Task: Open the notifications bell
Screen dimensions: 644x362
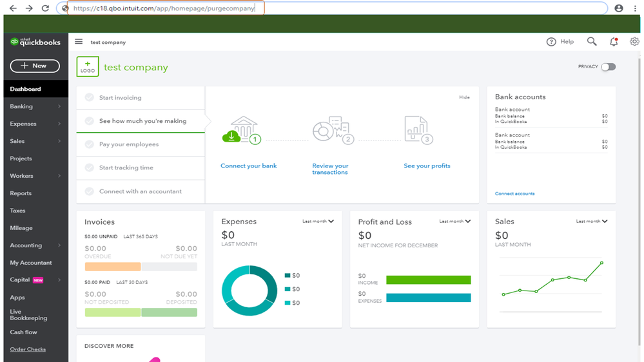Action: (613, 42)
